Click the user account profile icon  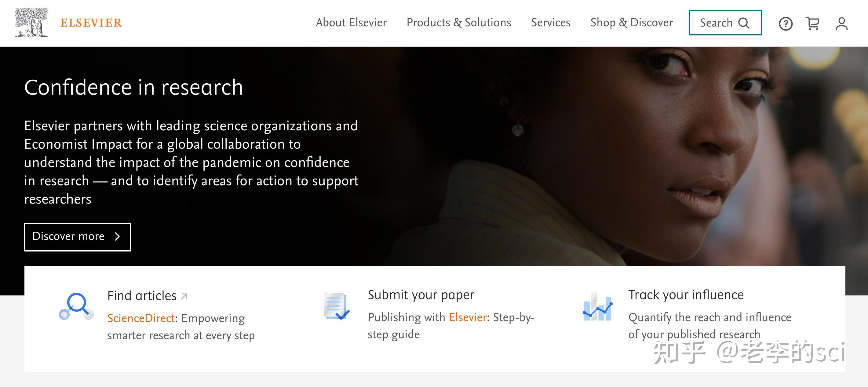[841, 24]
